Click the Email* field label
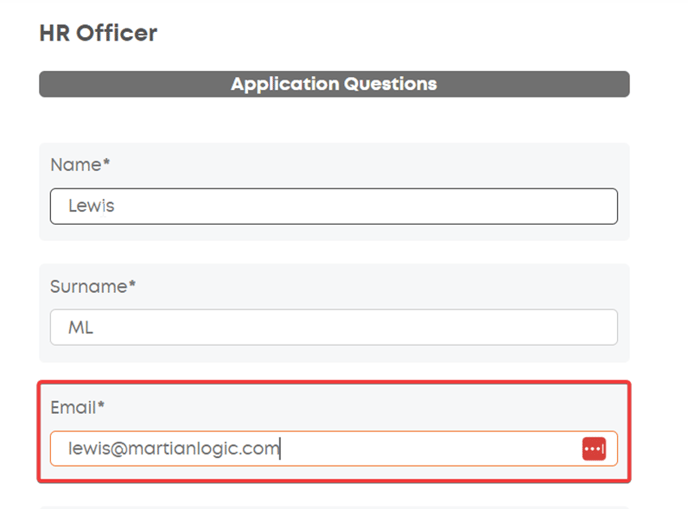Viewport: 688px width, 509px height. point(77,407)
